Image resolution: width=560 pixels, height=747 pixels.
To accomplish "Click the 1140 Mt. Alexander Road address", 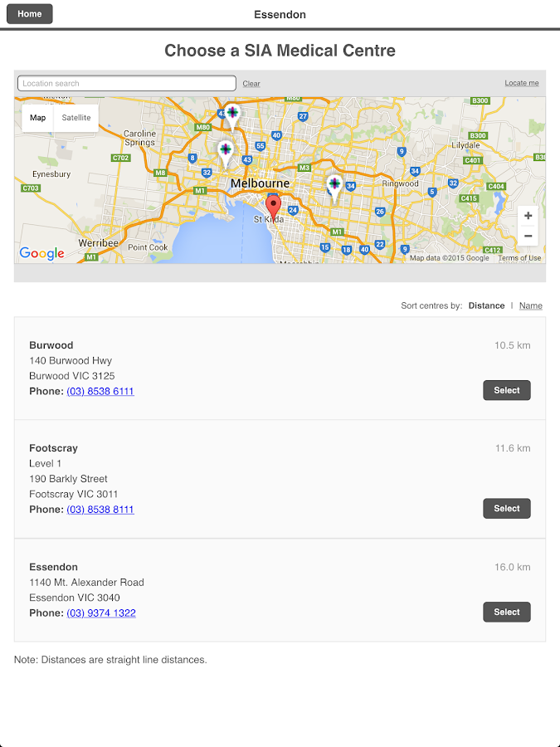I will [86, 582].
